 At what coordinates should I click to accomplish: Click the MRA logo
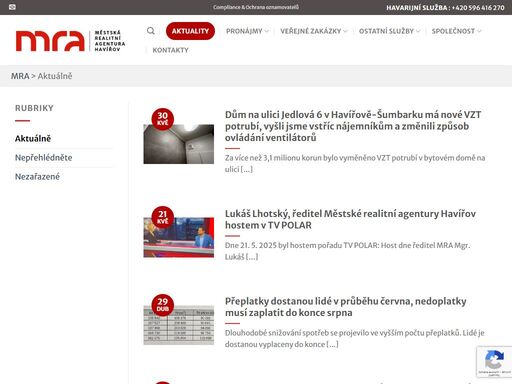[x=70, y=41]
